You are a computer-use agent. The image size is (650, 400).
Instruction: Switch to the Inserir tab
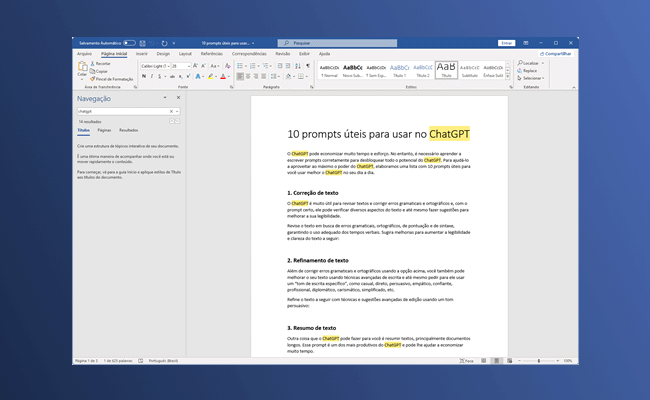[x=142, y=54]
